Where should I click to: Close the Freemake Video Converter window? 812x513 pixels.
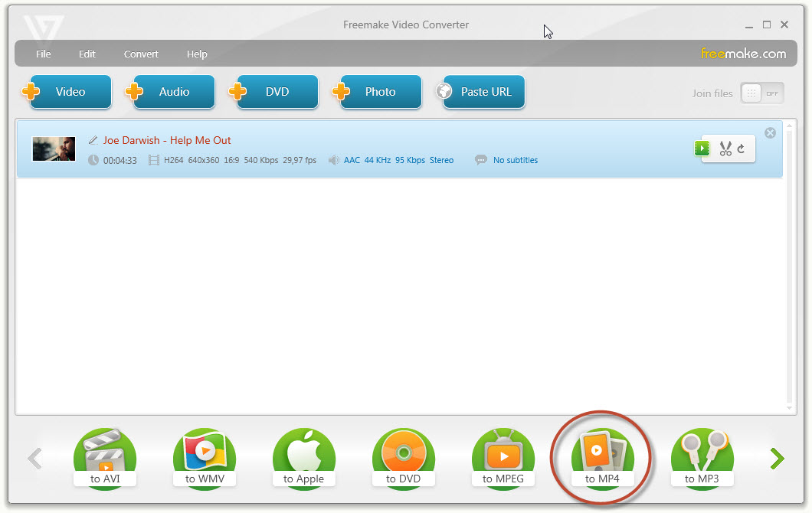[x=784, y=25]
